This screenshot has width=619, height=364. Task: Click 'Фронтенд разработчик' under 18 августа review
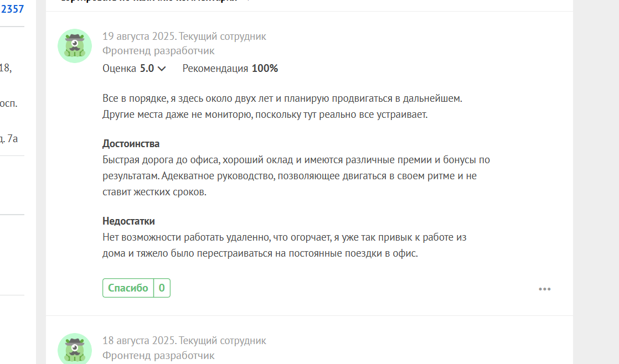pyautogui.click(x=158, y=355)
